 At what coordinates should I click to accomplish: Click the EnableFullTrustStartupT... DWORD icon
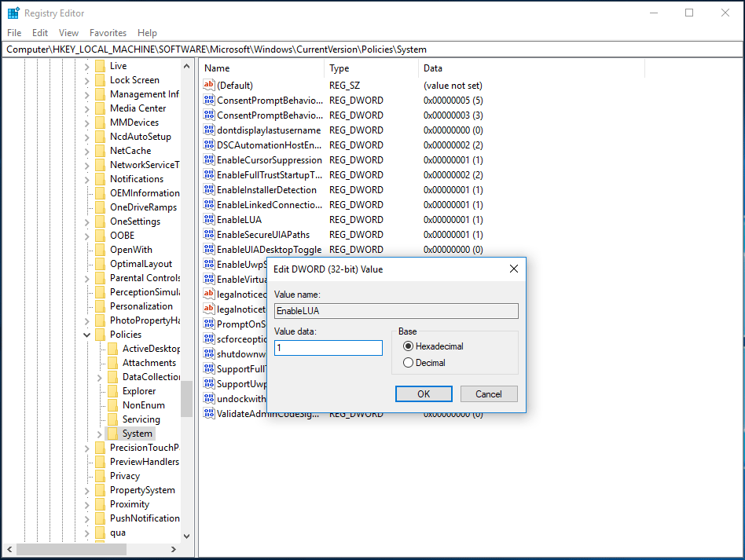coord(208,175)
